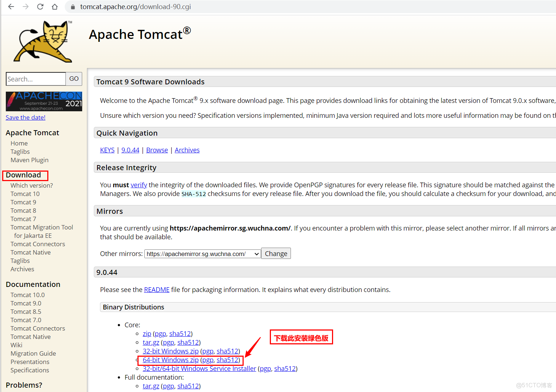The width and height of the screenshot is (556, 392).
Task: Open pgp signature for Core zip
Action: point(160,334)
